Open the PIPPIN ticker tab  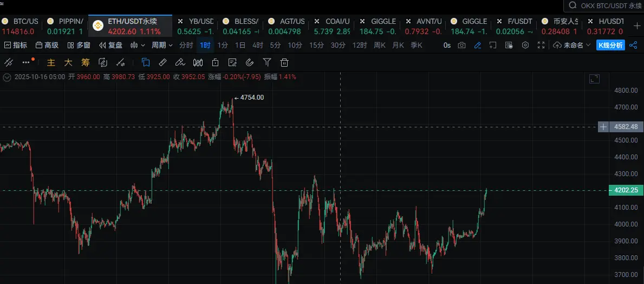[66, 27]
